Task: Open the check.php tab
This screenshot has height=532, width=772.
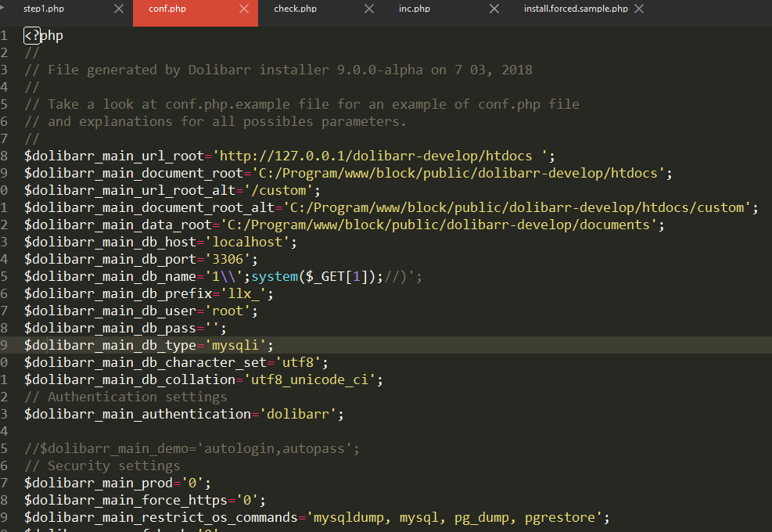Action: click(x=296, y=9)
